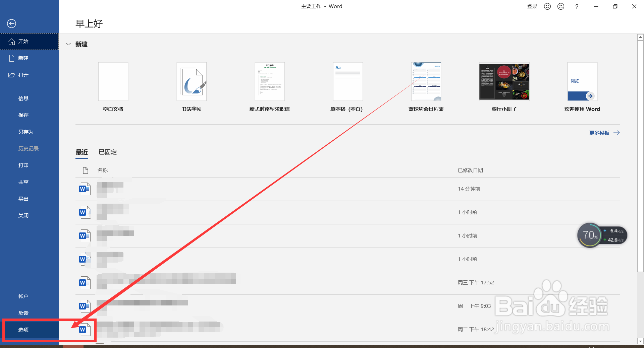Open help with the question mark icon

pos(577,6)
